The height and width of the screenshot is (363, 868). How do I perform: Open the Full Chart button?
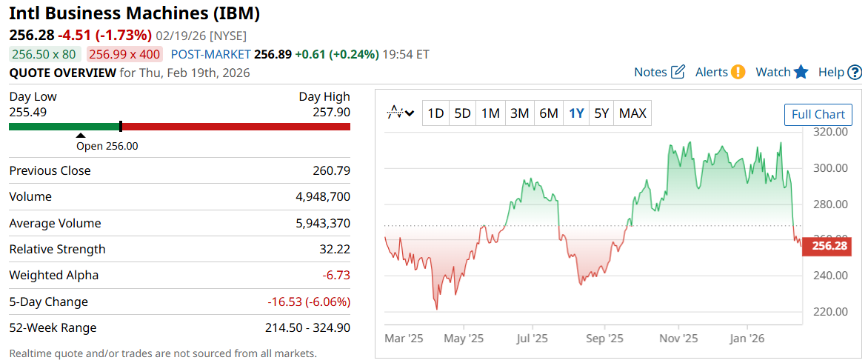click(818, 114)
